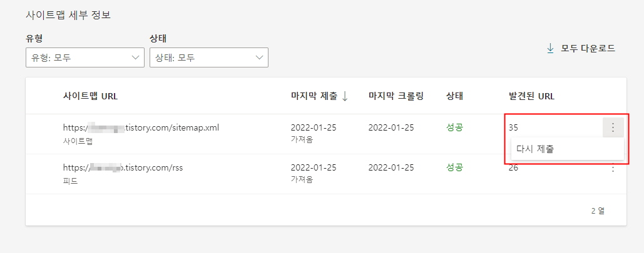The height and width of the screenshot is (253, 644).
Task: Click the sort arrow next to 마지막 제출
Action: (x=345, y=96)
